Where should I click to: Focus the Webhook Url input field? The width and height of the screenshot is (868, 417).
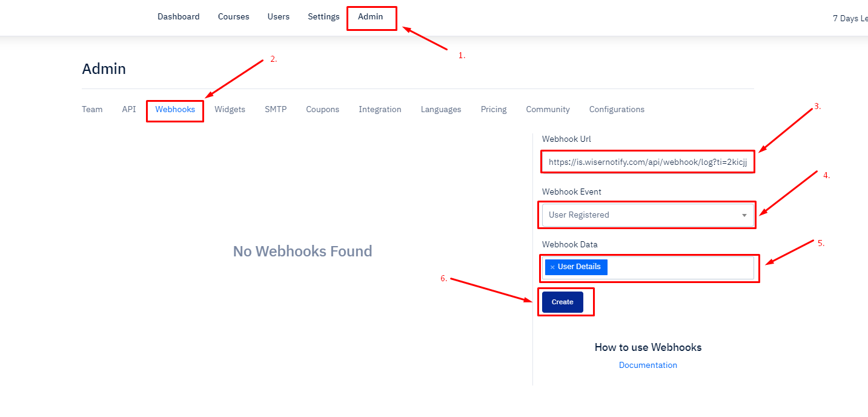coord(648,162)
